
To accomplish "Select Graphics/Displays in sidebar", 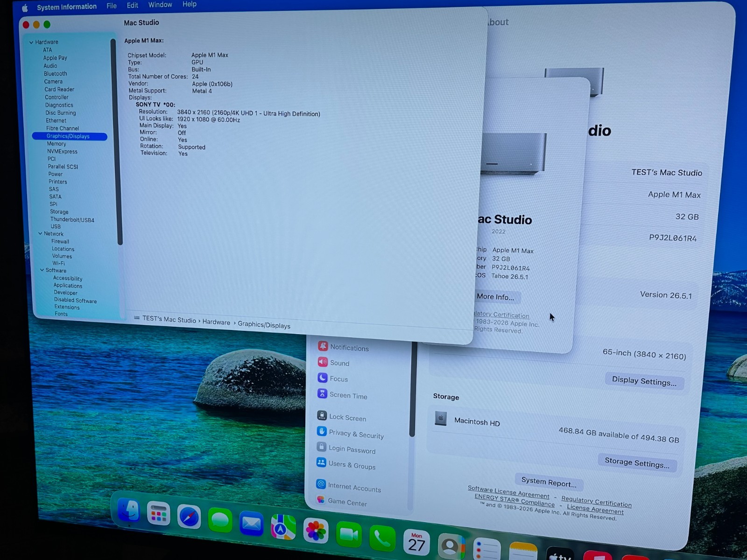I will click(x=70, y=136).
